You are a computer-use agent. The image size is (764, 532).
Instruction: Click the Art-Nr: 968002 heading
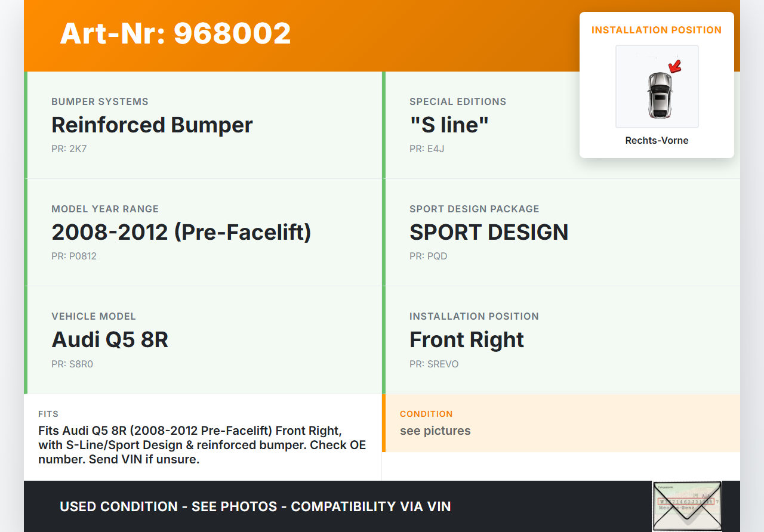coord(175,33)
